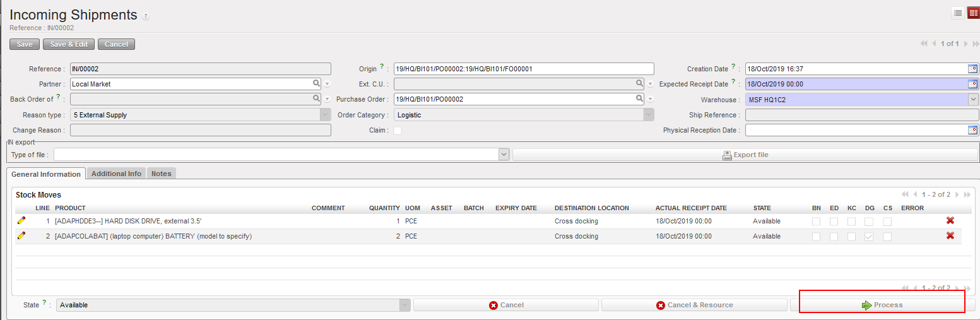Open the Reason type dropdown
The height and width of the screenshot is (320, 980).
(x=325, y=115)
